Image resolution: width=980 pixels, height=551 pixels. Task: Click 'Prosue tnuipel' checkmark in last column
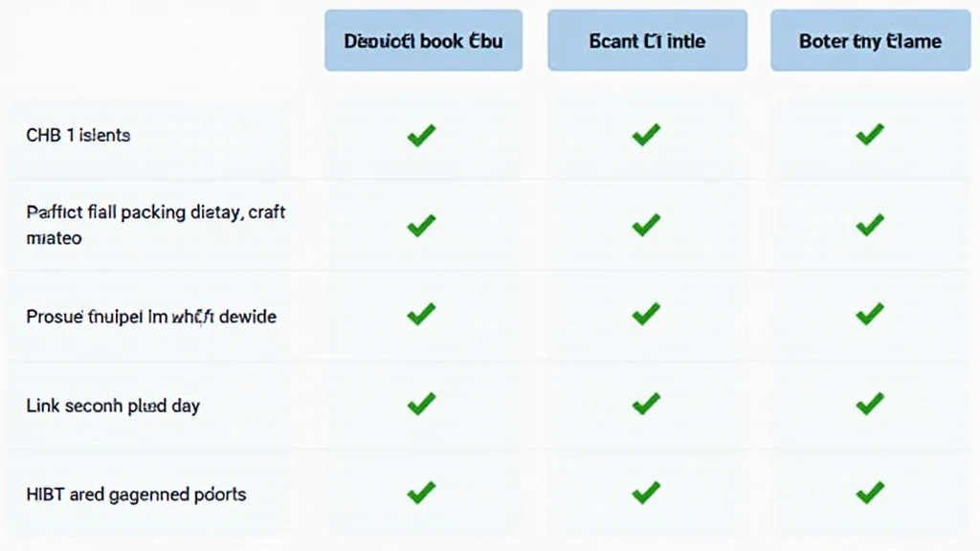[x=870, y=314]
